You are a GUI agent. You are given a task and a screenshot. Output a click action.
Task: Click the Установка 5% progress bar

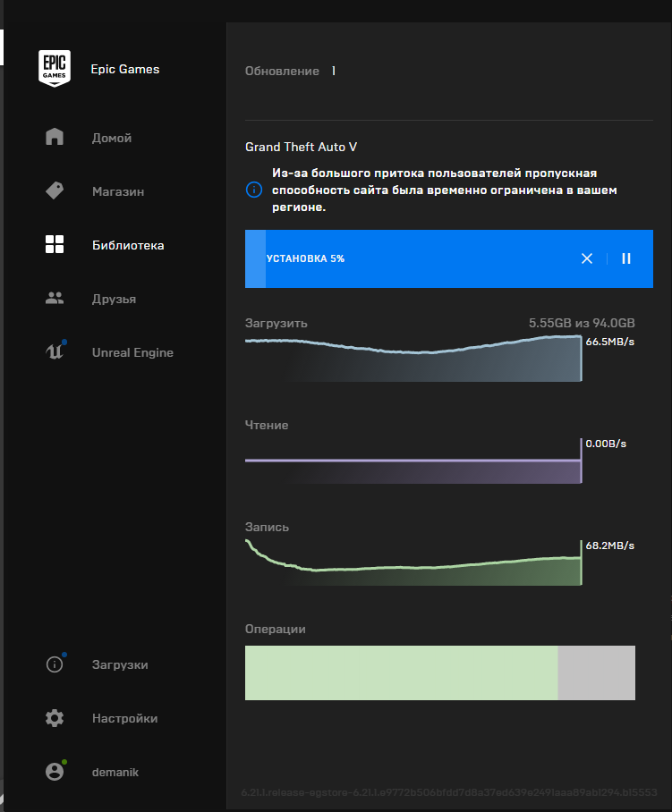(403, 258)
